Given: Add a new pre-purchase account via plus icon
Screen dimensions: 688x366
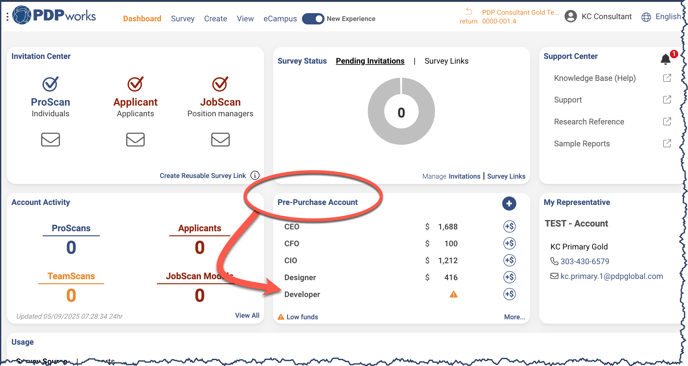Looking at the screenshot, I should tap(509, 203).
